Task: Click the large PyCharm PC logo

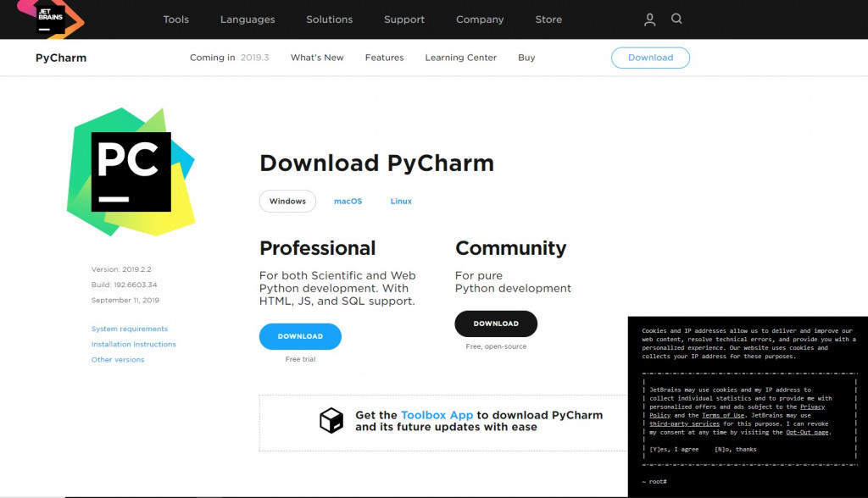Action: click(131, 172)
